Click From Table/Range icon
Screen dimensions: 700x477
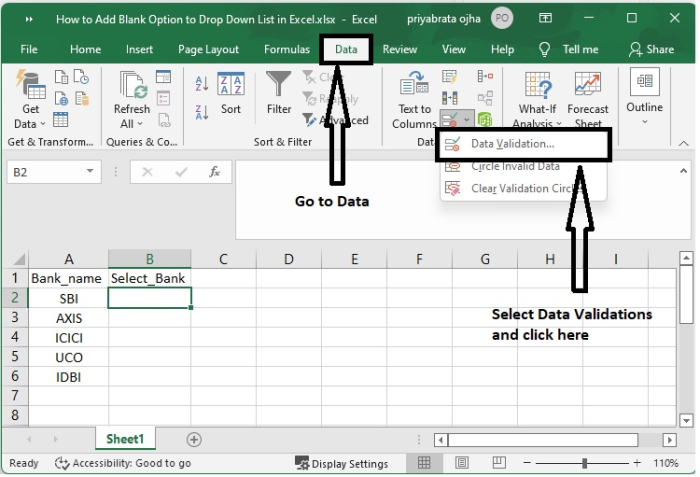pyautogui.click(x=60, y=120)
